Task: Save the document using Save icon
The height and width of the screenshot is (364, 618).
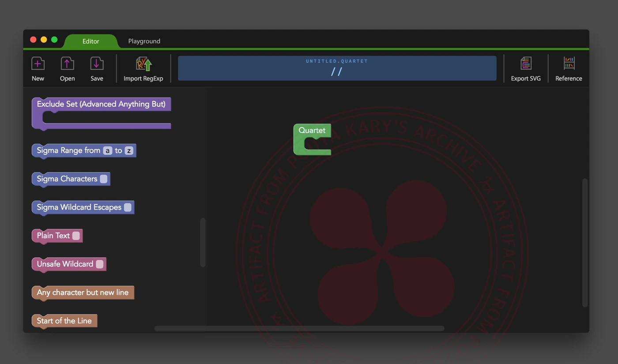Action: (97, 64)
